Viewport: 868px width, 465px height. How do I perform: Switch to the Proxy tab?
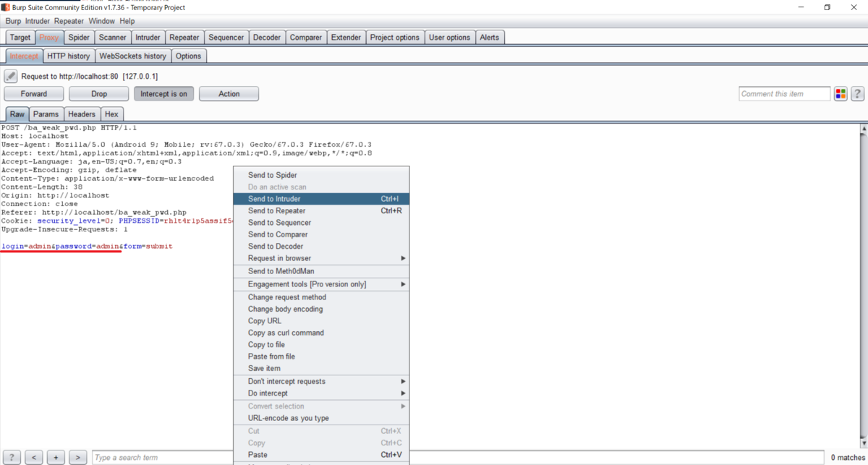(49, 38)
